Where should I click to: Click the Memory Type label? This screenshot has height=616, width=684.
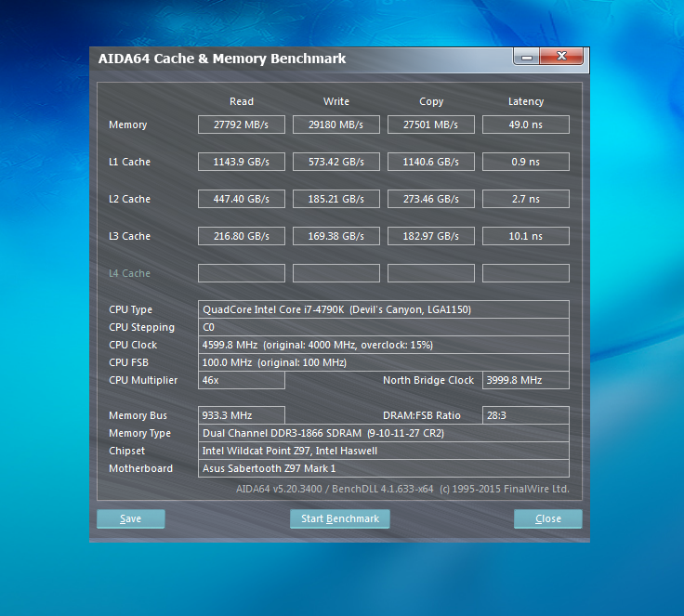(x=139, y=434)
